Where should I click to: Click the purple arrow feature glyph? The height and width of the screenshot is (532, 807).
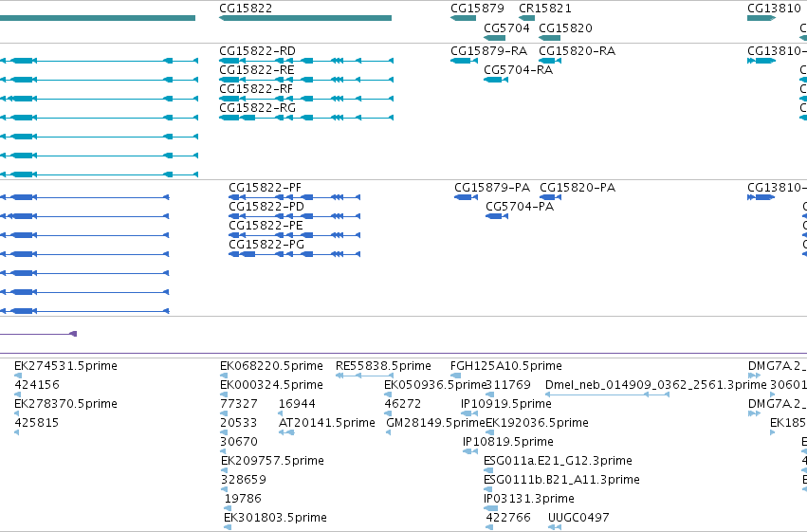[x=73, y=334]
